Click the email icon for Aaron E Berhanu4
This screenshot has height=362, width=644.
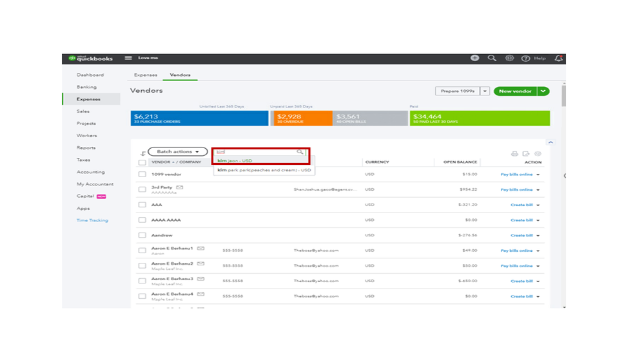coord(200,294)
